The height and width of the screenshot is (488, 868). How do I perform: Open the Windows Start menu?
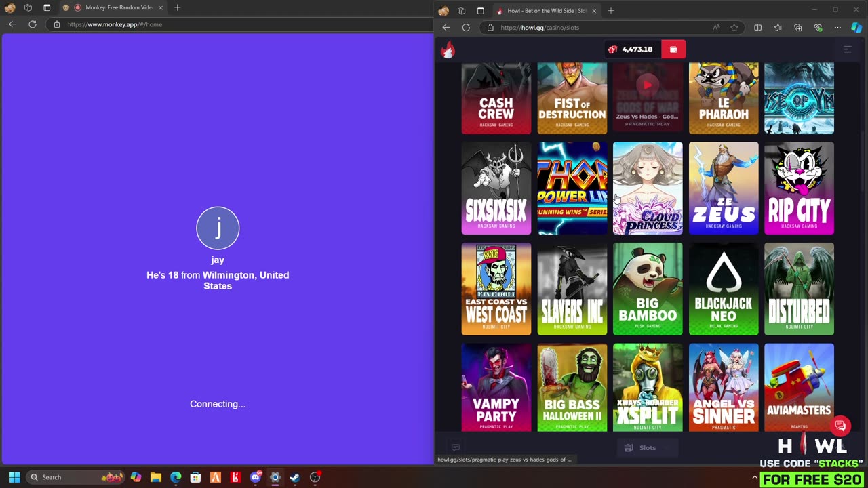[14, 477]
